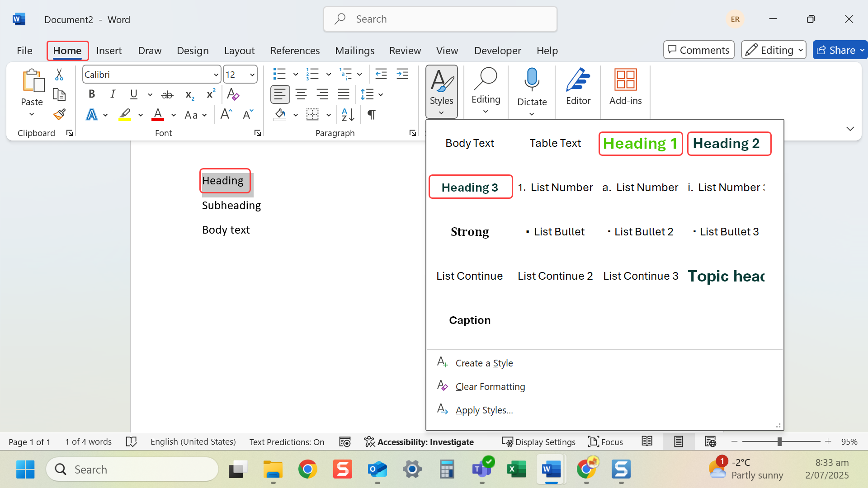Open the Insert tab
The height and width of the screenshot is (488, 868).
[109, 51]
